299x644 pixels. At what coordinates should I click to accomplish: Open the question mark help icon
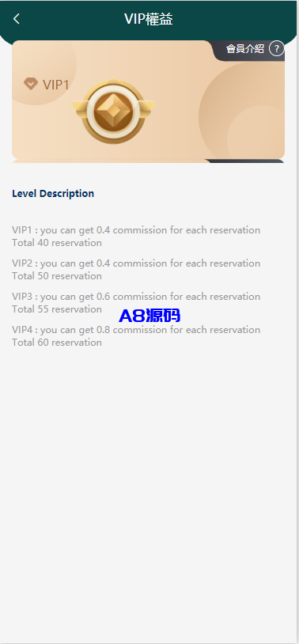(276, 49)
